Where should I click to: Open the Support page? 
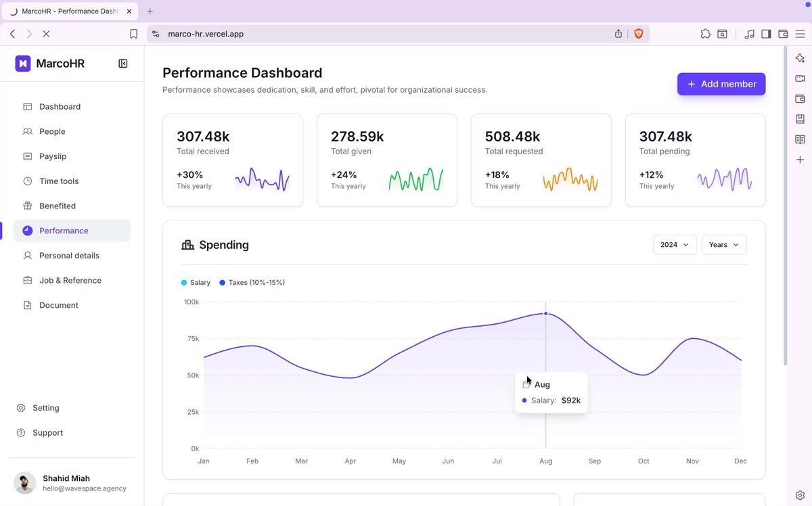pos(47,433)
